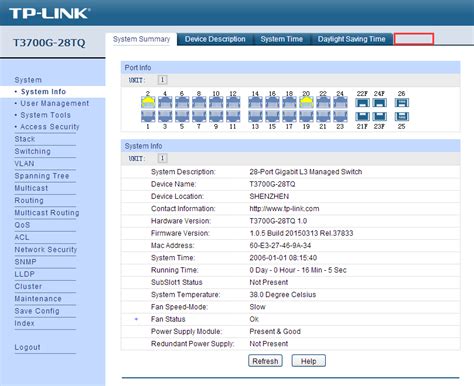This screenshot has height=386, width=474.
Task: Switch to System Time tab
Action: coord(282,39)
